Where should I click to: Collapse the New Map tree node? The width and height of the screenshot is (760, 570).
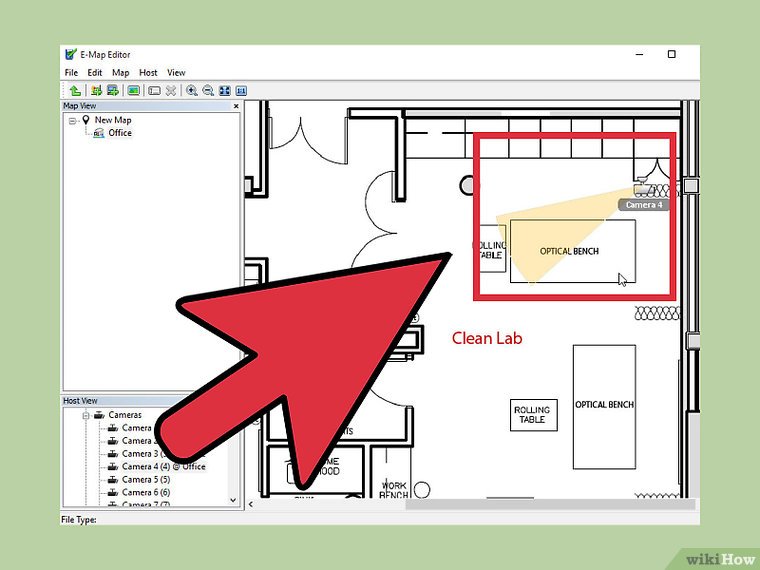pos(73,120)
